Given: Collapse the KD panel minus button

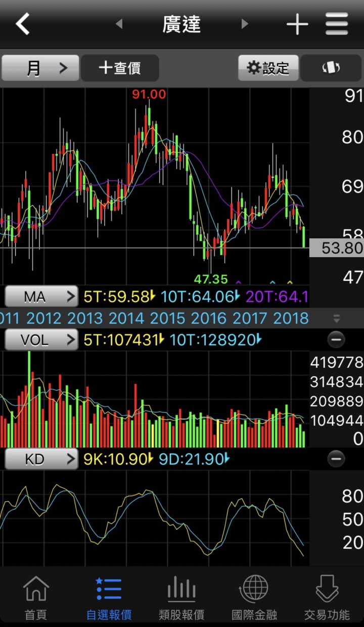Looking at the screenshot, I should [336, 459].
